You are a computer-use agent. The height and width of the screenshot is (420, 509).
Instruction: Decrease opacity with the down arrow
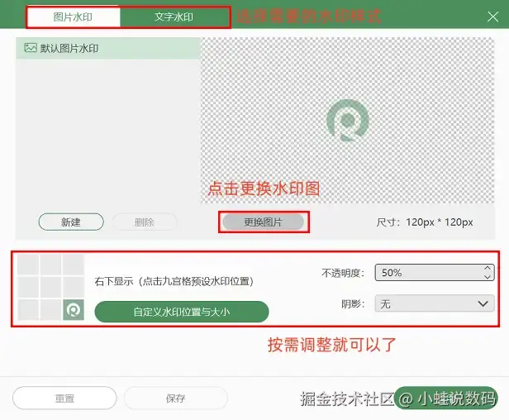coord(488,277)
